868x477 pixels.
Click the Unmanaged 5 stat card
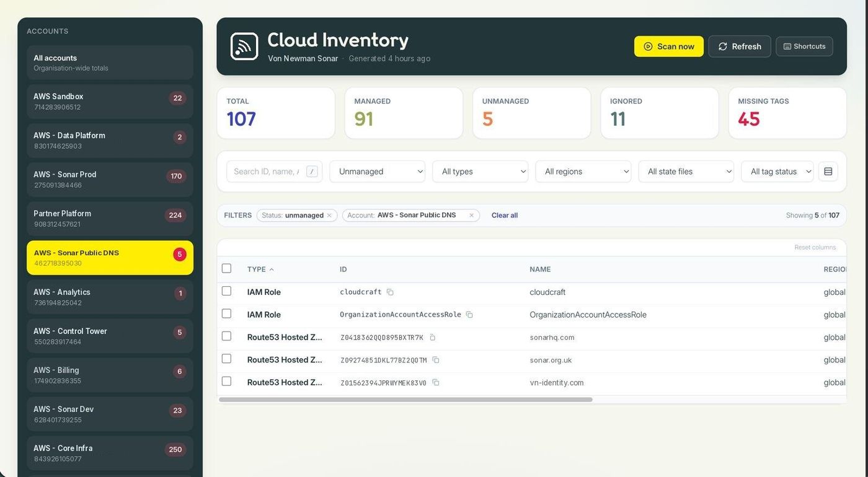(x=531, y=113)
